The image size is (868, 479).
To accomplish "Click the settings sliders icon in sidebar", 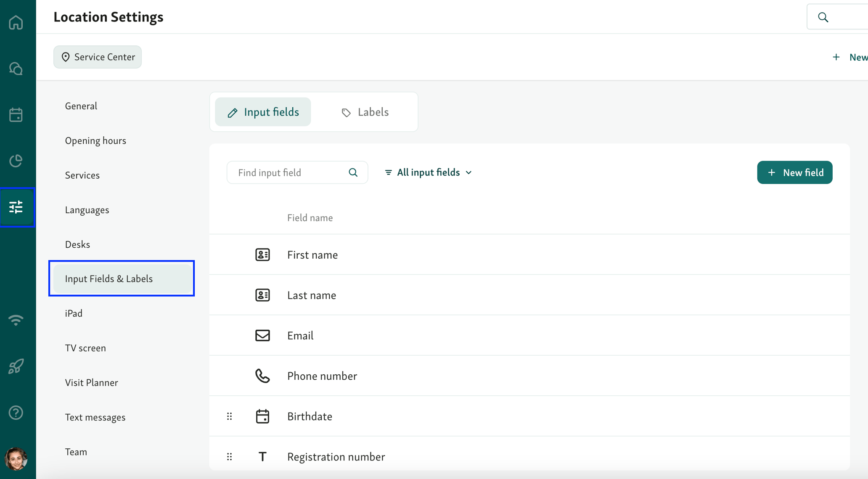I will [17, 207].
